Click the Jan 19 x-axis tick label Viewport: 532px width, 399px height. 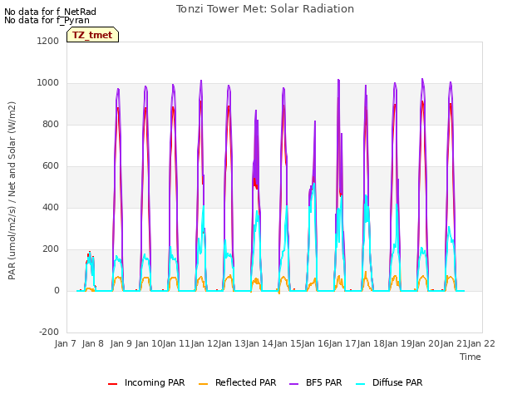click(398, 343)
